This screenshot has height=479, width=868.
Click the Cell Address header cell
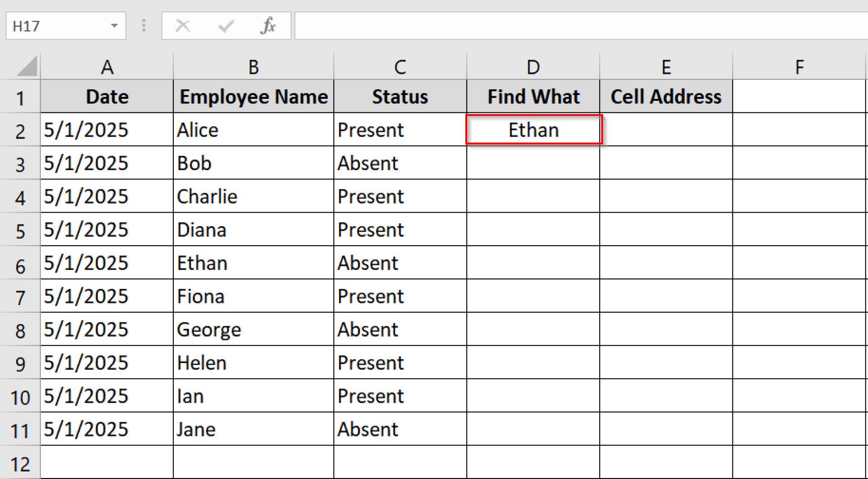coord(666,97)
